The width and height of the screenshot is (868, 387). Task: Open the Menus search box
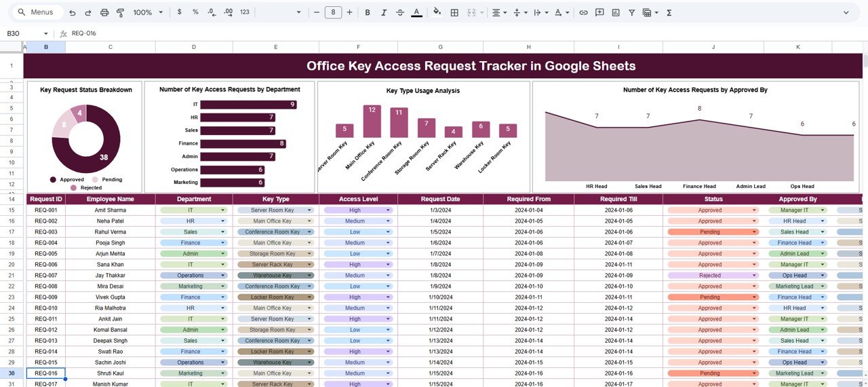pos(39,12)
